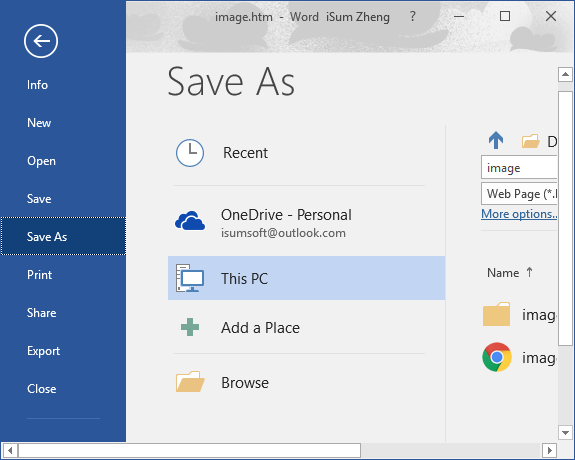Click the back arrow circle icon
This screenshot has height=460, width=575.
point(41,41)
